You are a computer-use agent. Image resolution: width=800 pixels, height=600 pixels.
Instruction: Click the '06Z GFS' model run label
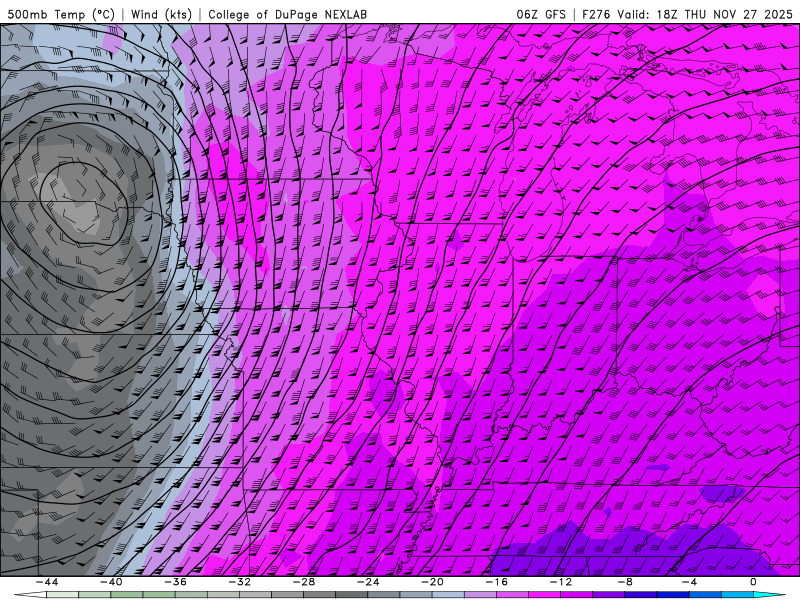[x=541, y=14]
